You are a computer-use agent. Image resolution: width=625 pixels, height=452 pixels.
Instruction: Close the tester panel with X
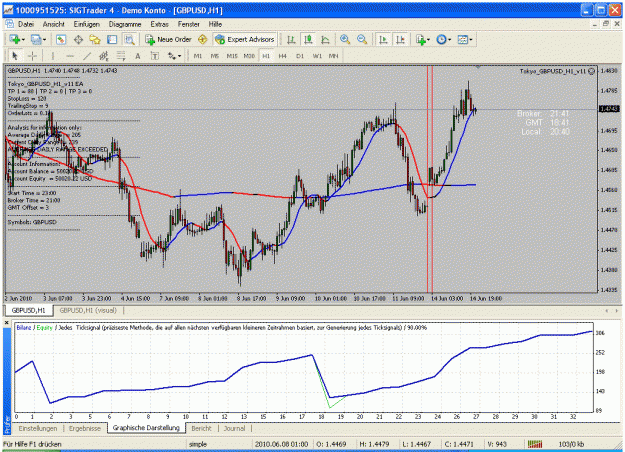click(x=6, y=322)
